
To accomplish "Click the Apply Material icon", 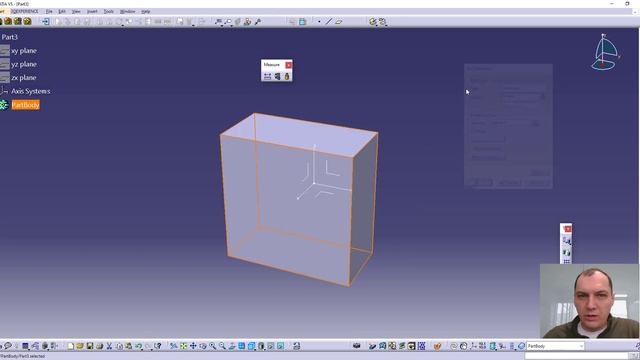I will pyautogui.click(x=437, y=346).
